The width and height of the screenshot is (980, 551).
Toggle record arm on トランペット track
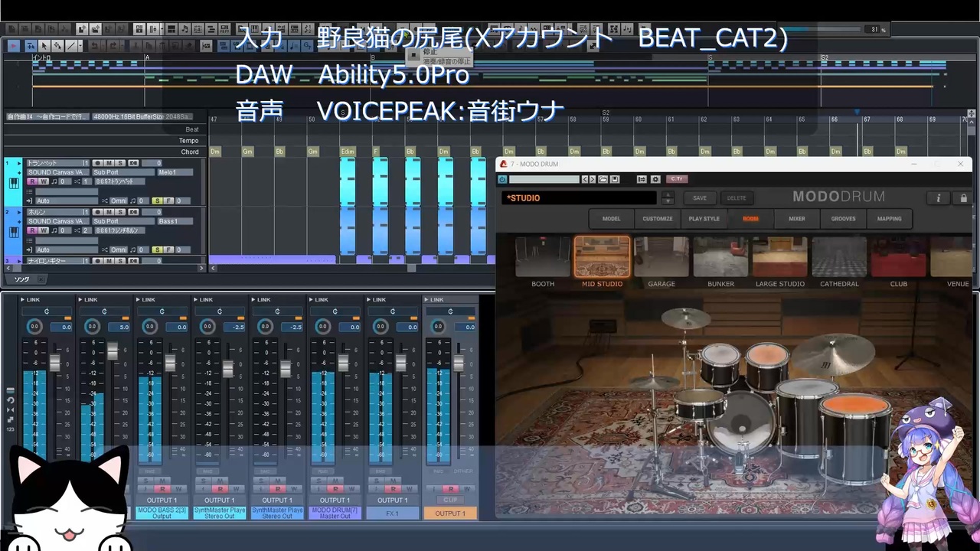tap(98, 163)
